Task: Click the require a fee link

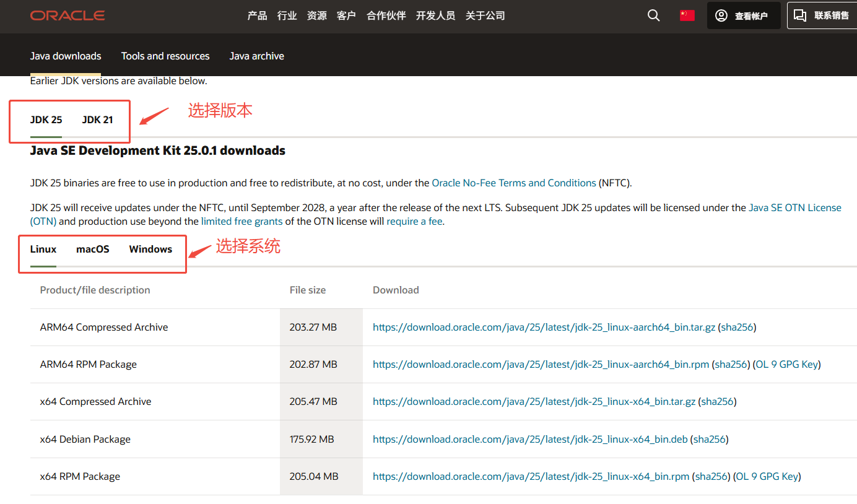Action: tap(415, 221)
